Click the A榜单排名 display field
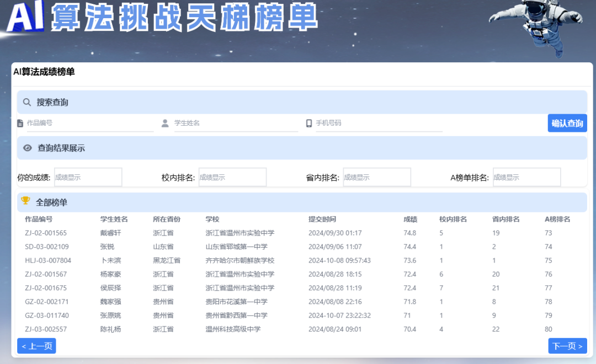 click(x=526, y=177)
